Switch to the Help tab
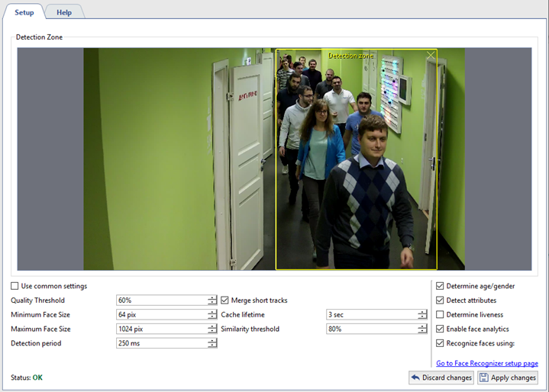Image resolution: width=549 pixels, height=392 pixels. coord(64,12)
